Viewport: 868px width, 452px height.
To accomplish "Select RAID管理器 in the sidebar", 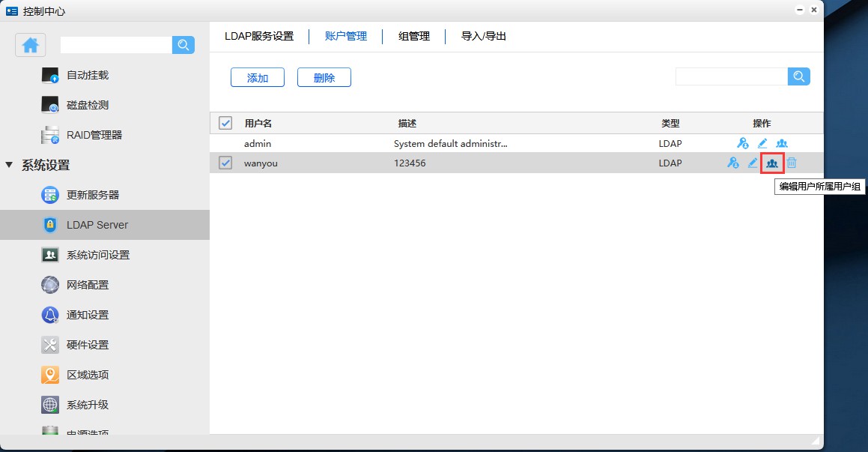I will pos(94,135).
